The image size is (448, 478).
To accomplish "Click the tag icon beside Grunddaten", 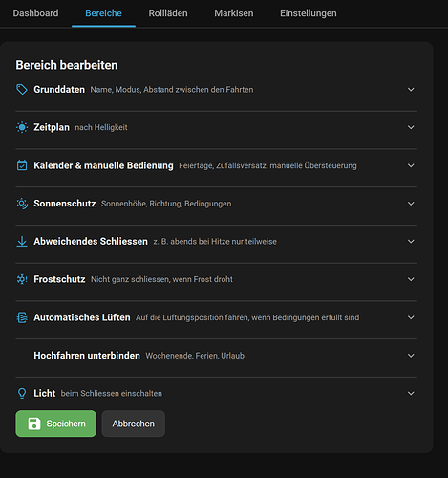I will (x=22, y=90).
